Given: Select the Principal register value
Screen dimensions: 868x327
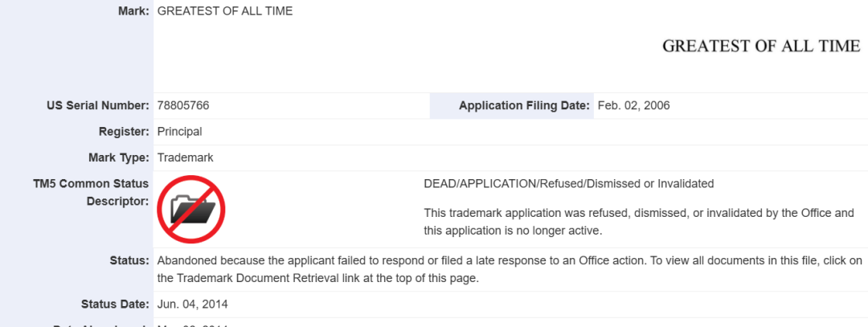Looking at the screenshot, I should [x=179, y=131].
